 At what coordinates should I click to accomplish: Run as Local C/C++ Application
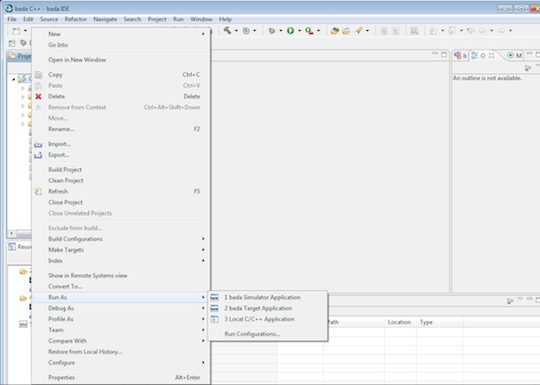pos(268,319)
